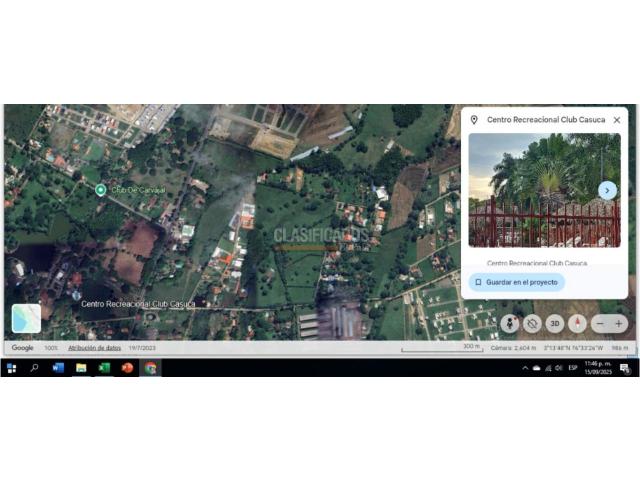This screenshot has width=640, height=480.
Task: Open Excel from the taskbar
Action: click(x=104, y=368)
